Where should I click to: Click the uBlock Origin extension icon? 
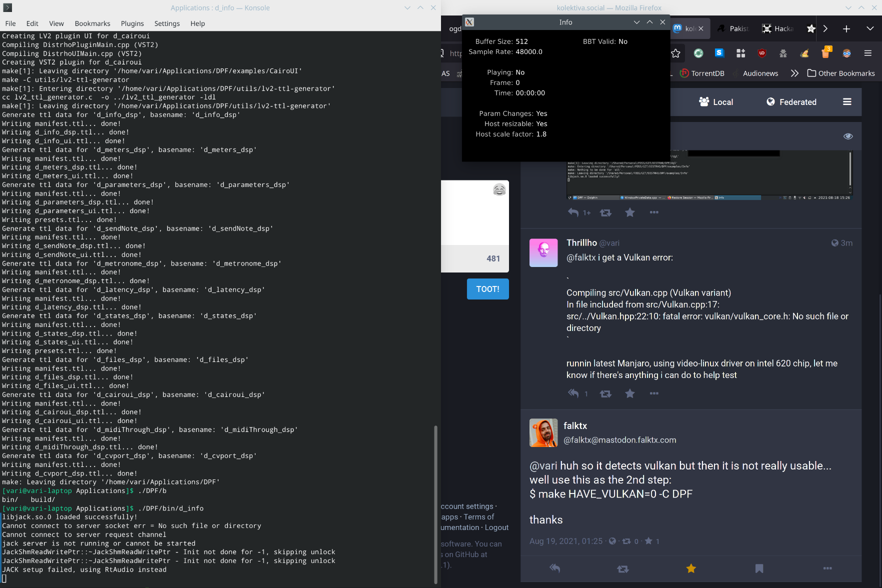pyautogui.click(x=762, y=53)
